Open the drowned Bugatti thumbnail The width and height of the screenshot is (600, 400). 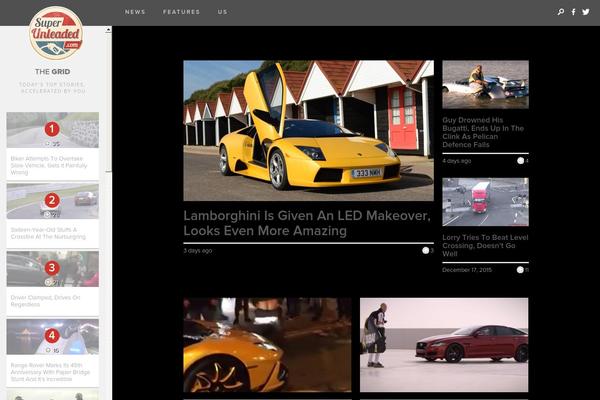point(485,84)
